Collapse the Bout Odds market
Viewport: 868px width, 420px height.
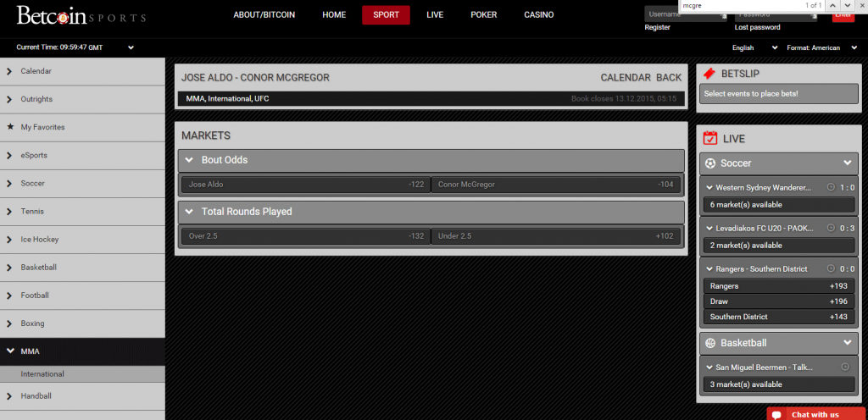coord(431,160)
